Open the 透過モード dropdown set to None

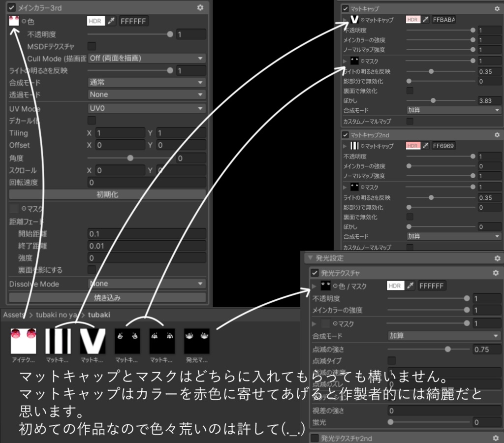pos(147,95)
